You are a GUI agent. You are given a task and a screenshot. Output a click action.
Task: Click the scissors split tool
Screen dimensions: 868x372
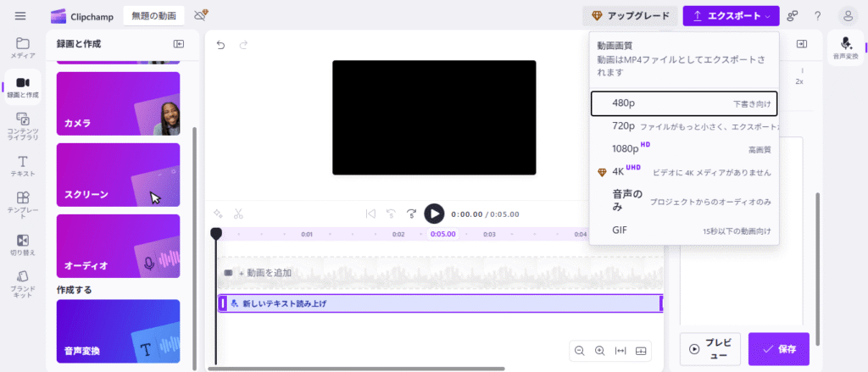(239, 214)
